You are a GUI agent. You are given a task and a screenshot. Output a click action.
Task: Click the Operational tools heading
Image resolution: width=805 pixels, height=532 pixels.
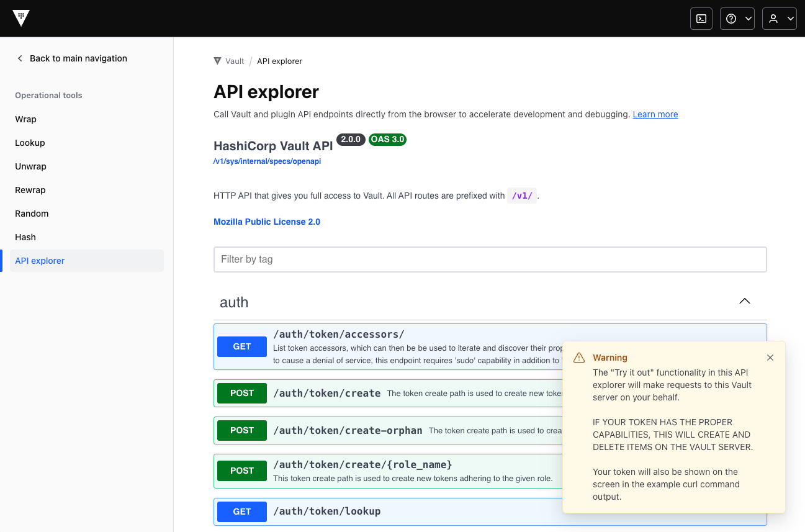48,96
